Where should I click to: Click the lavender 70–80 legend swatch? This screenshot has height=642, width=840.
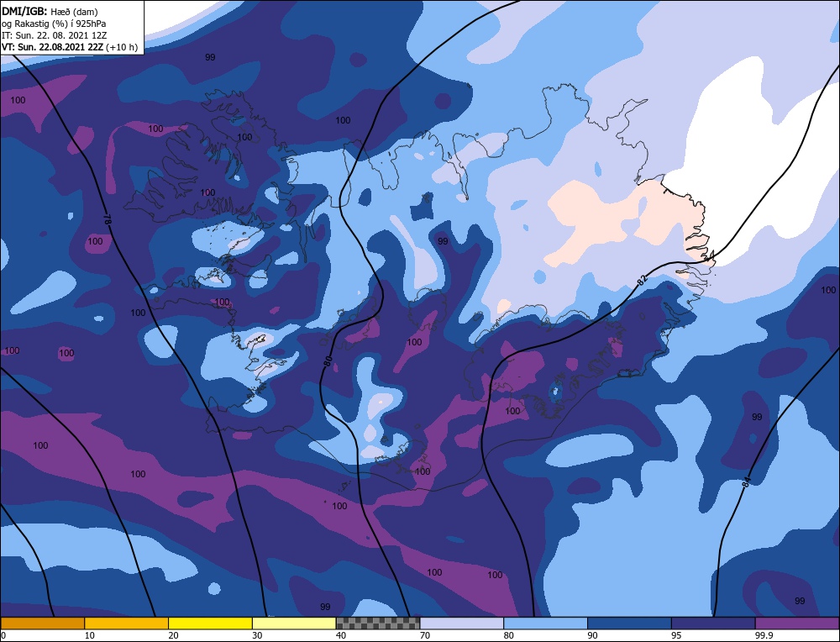[462, 623]
